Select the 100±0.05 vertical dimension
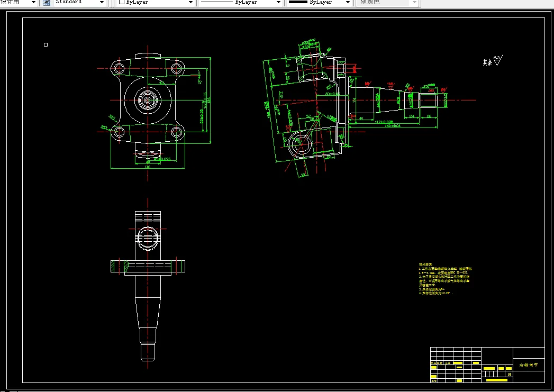Screen dimensions: 554x392 (205, 101)
